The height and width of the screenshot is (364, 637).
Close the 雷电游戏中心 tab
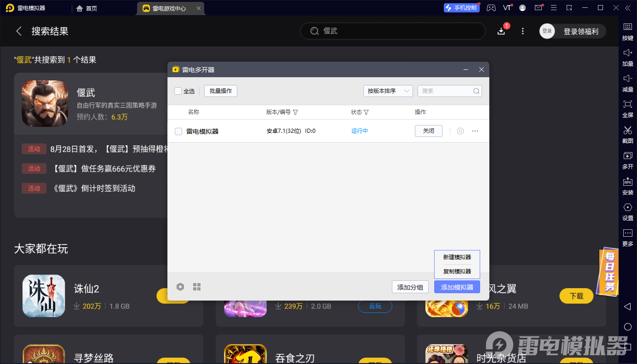(198, 8)
